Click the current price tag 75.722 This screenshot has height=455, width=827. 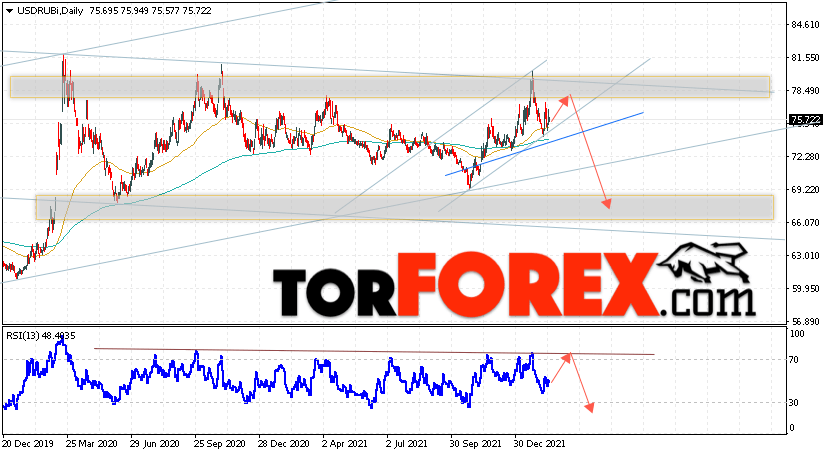pyautogui.click(x=805, y=120)
